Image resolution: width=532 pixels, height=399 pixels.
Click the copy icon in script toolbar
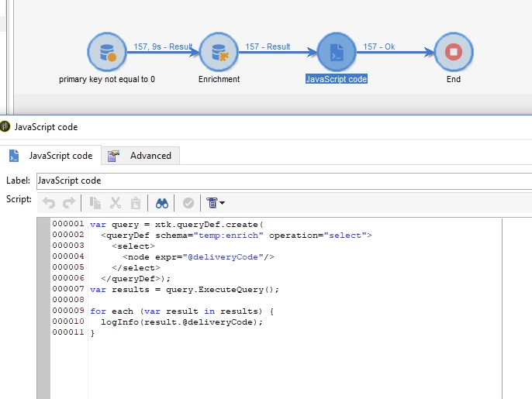(95, 203)
